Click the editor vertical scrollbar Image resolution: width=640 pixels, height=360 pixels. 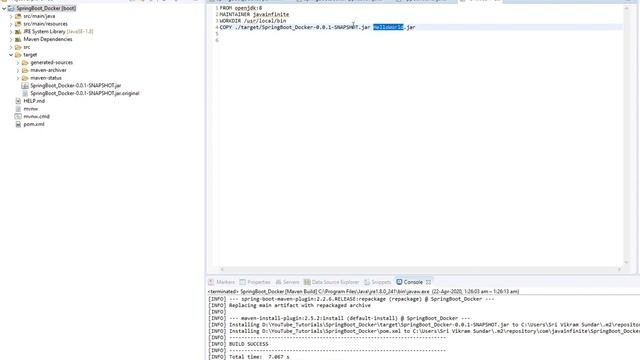click(x=626, y=135)
